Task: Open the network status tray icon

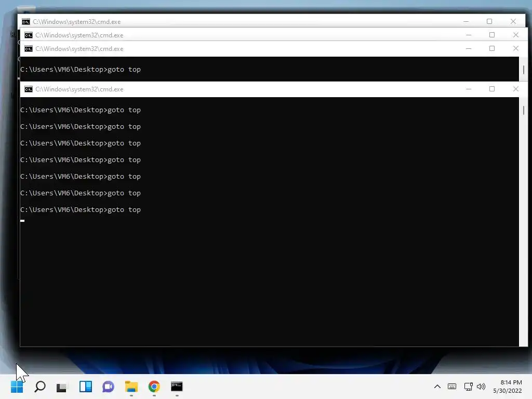Action: pos(468,387)
